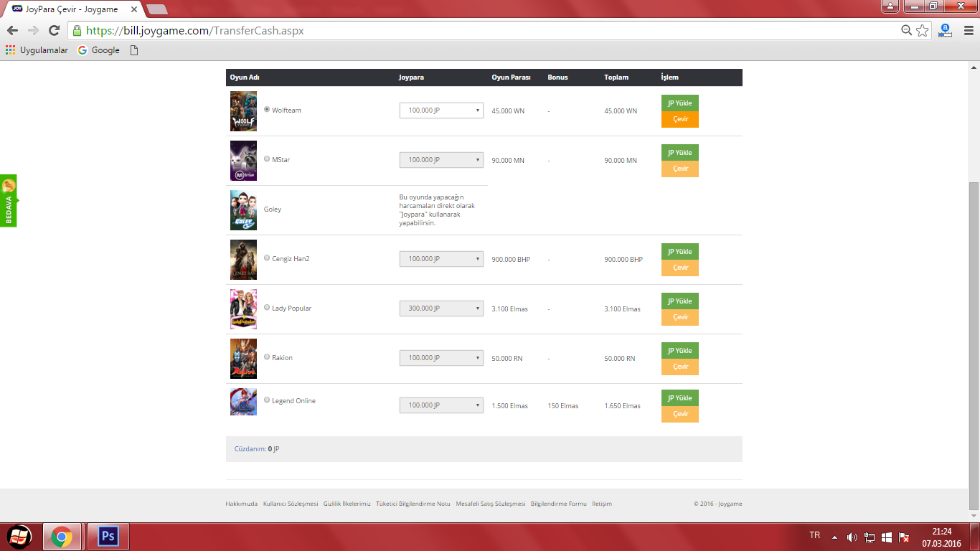980x551 pixels.
Task: Click the volume speaker tray icon
Action: point(852,537)
